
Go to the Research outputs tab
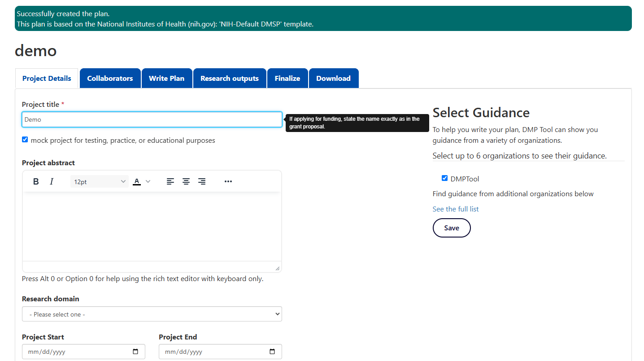coord(229,78)
